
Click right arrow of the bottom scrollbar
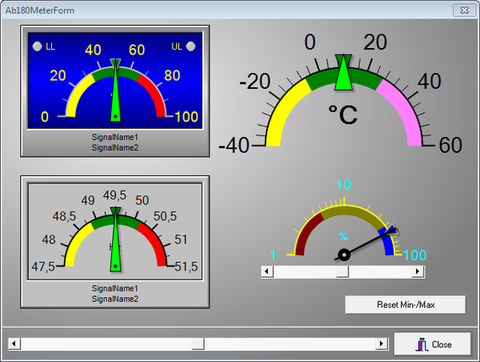(382, 343)
